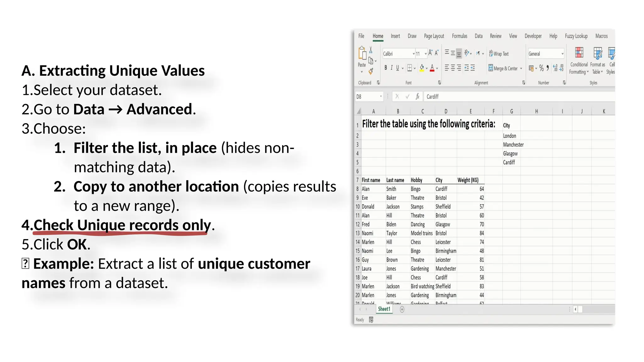Click the Paste clipboard icon
The image size is (644, 362).
[362, 53]
